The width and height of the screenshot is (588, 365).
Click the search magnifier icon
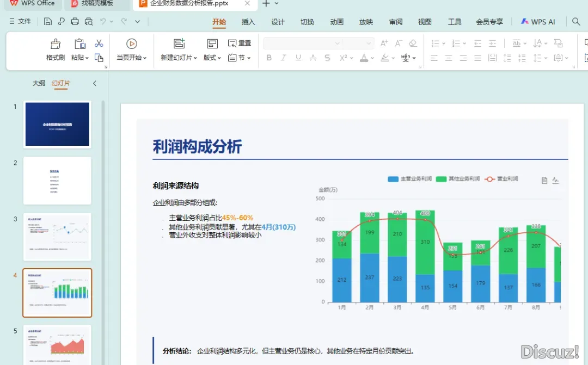tap(576, 21)
